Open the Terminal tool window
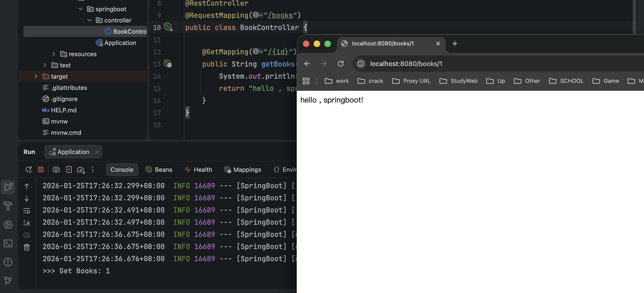644x293 pixels. (x=8, y=243)
